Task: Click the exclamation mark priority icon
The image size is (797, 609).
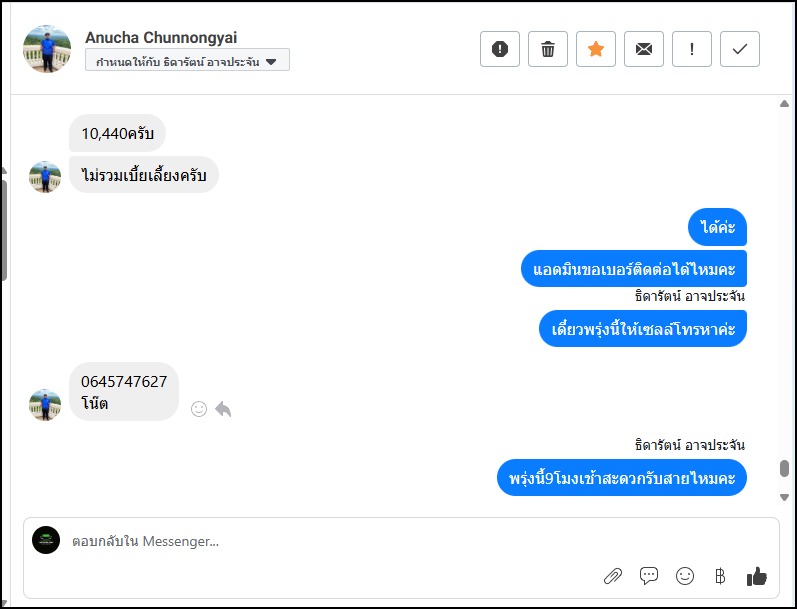Action: coord(692,49)
